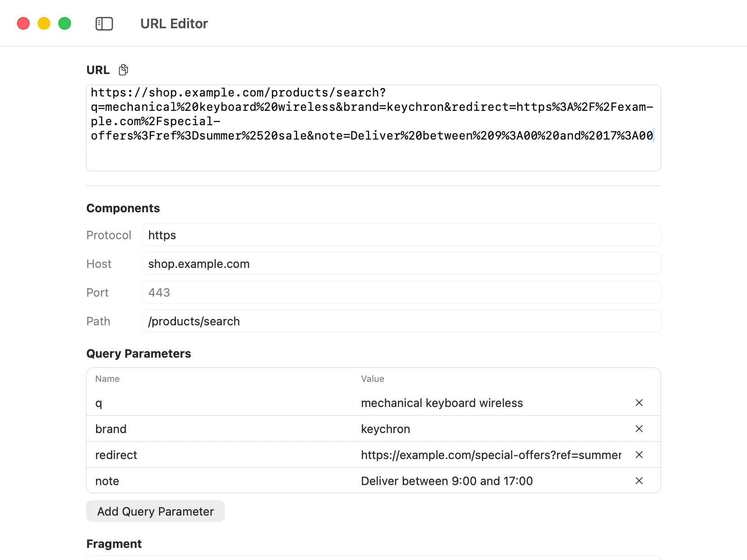Edit the Path field /products/search
Viewport: 747px width, 560px height.
[x=402, y=321]
